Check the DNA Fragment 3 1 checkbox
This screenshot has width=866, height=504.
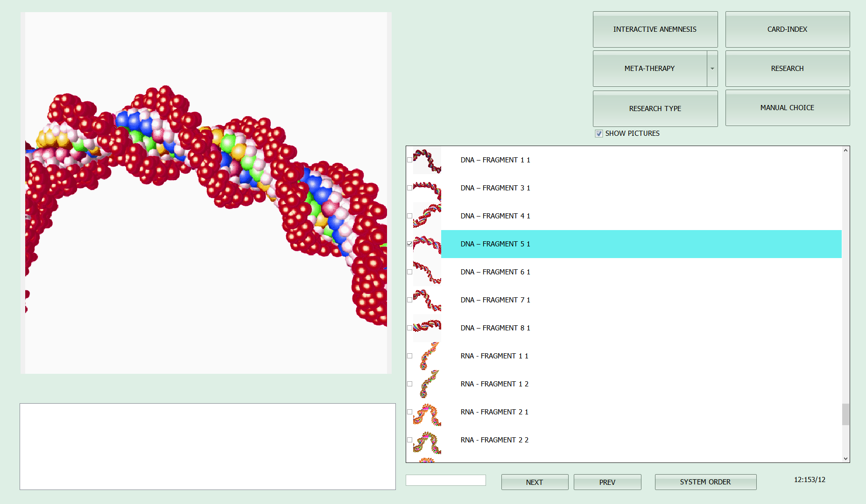click(409, 188)
